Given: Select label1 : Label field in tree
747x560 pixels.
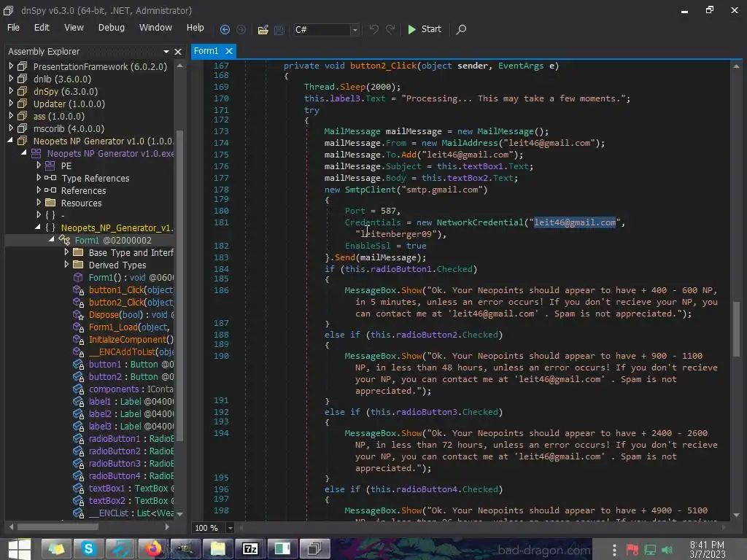Looking at the screenshot, I should (131, 402).
